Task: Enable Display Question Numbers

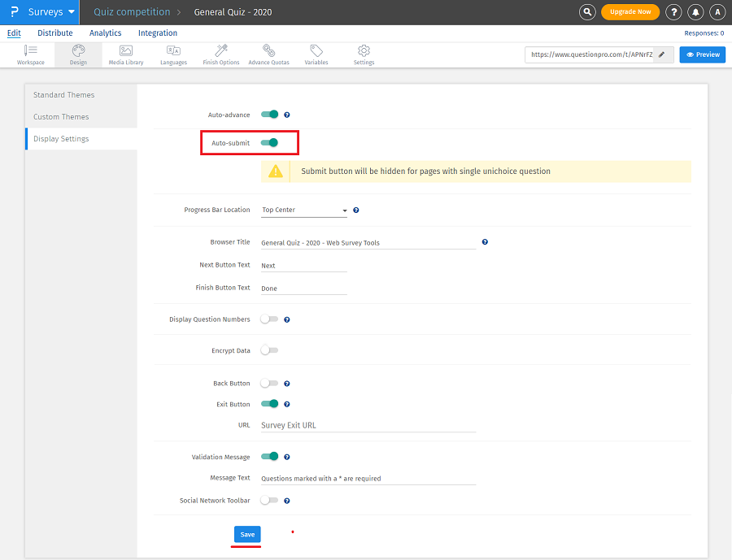Action: tap(269, 319)
